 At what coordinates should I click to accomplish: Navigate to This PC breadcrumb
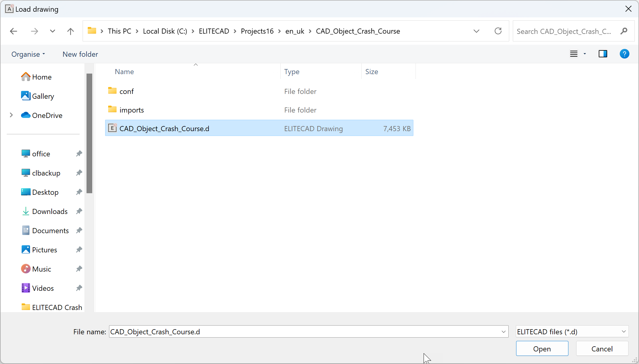point(120,31)
